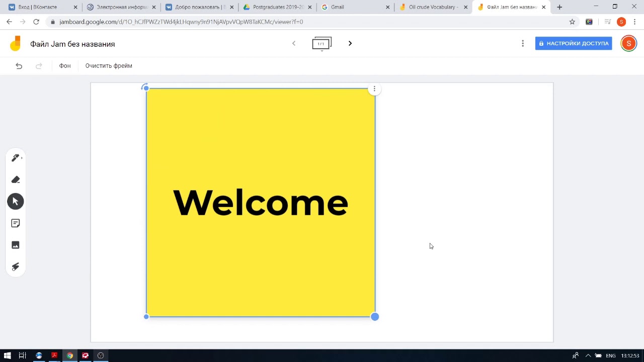Viewport: 644px width, 362px height.
Task: Expand the frame bar 1/1 thumbnail
Action: pos(321,44)
